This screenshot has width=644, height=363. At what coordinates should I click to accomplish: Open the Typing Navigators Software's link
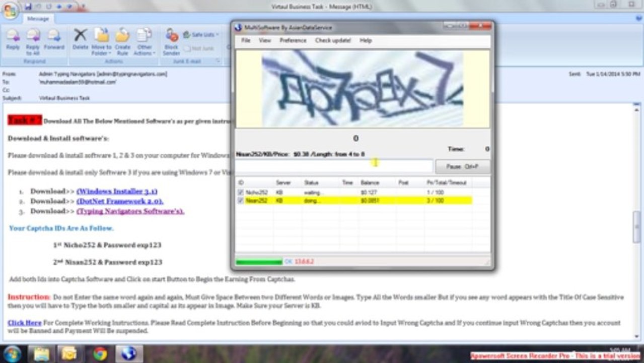pos(130,211)
